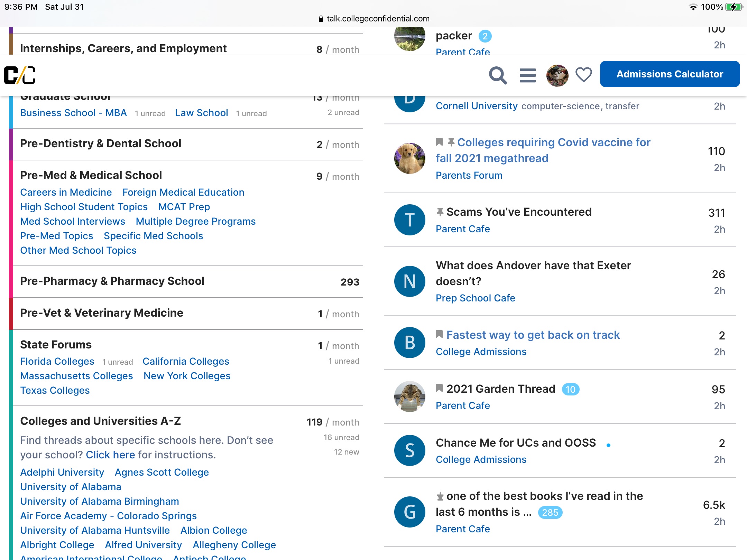Open MCAT Prep subcategory
This screenshot has height=560, width=747.
pyautogui.click(x=184, y=207)
